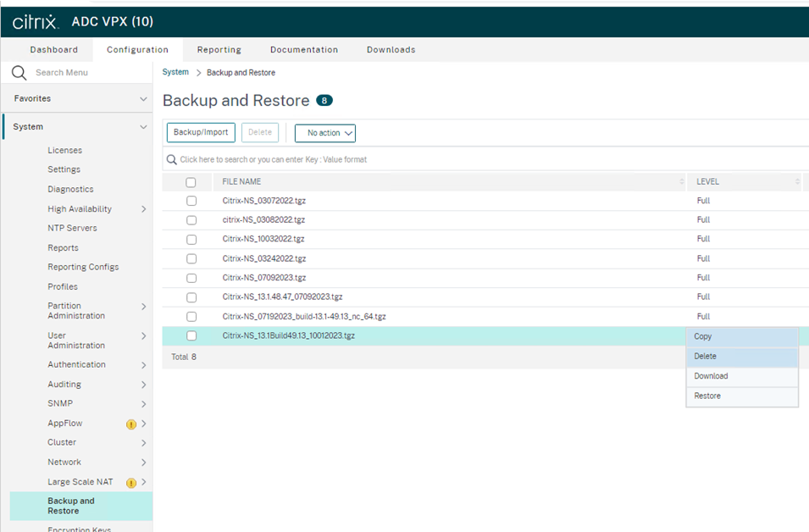This screenshot has height=532, width=809.
Task: Expand the Network submenu arrow
Action: [x=144, y=463]
